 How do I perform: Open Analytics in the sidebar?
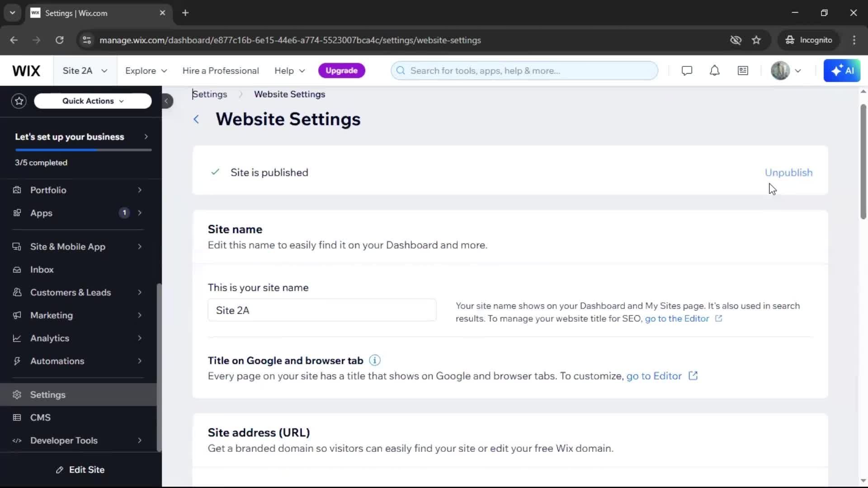tap(78, 338)
